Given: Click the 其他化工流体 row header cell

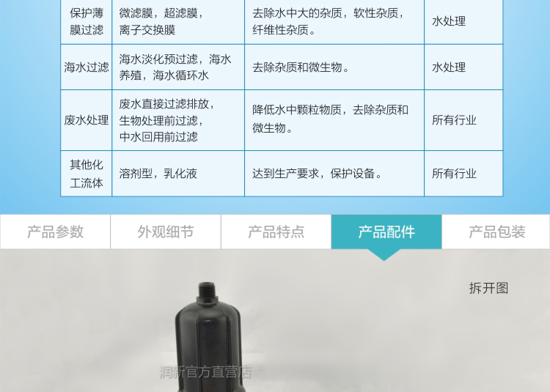Looking at the screenshot, I should [87, 174].
